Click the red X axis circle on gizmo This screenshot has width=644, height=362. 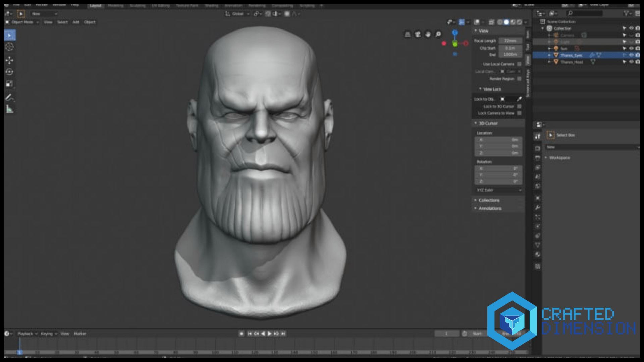point(466,43)
